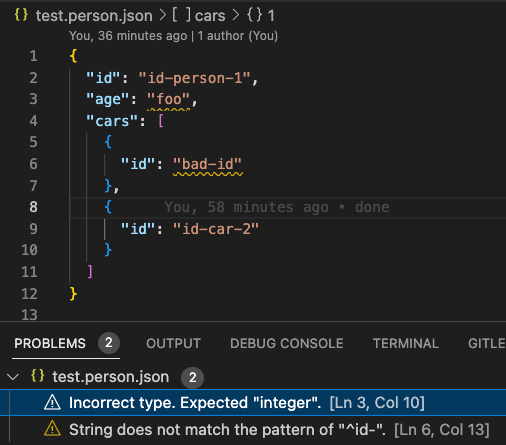Image resolution: width=506 pixels, height=445 pixels.
Task: Click the count badge next to test.person.json
Action: [x=192, y=377]
